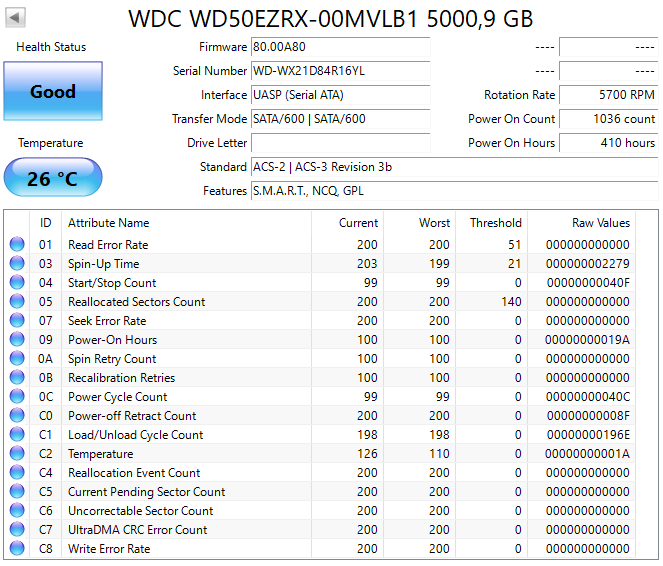Click the status icon for Spin-Up Time
663x566 pixels.
17,263
